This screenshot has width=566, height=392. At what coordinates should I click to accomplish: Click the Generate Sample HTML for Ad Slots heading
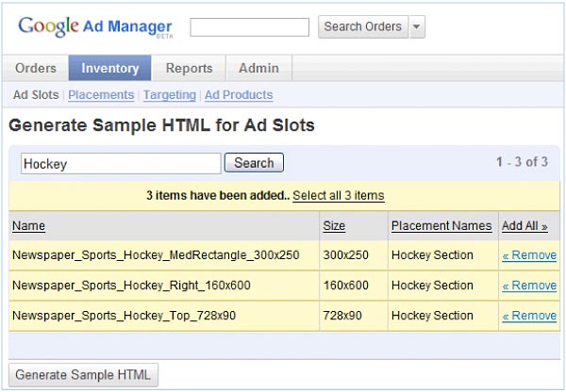tap(161, 125)
